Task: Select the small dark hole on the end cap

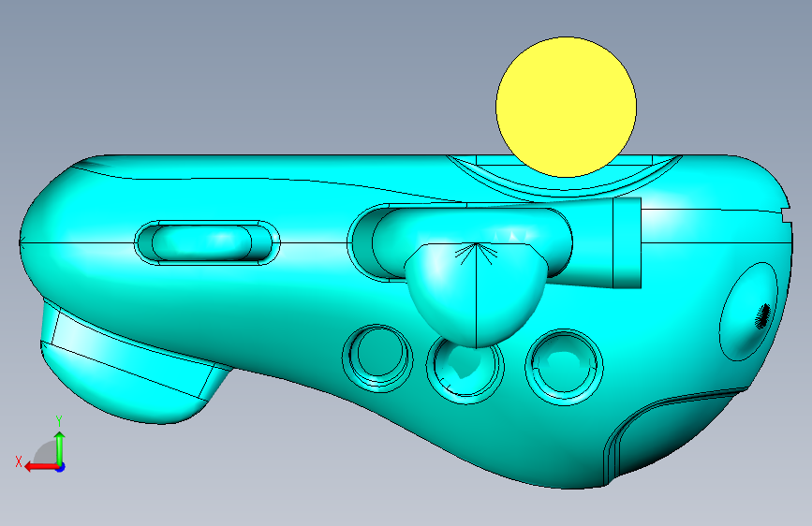Action: point(763,316)
